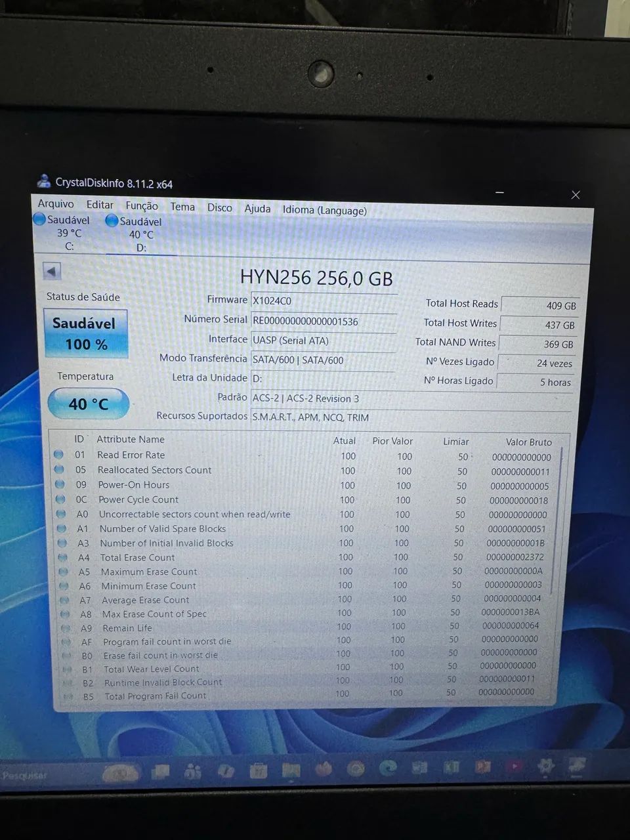Click the blue health orb for drive D:
Viewport: 630px width, 840px height.
[112, 221]
